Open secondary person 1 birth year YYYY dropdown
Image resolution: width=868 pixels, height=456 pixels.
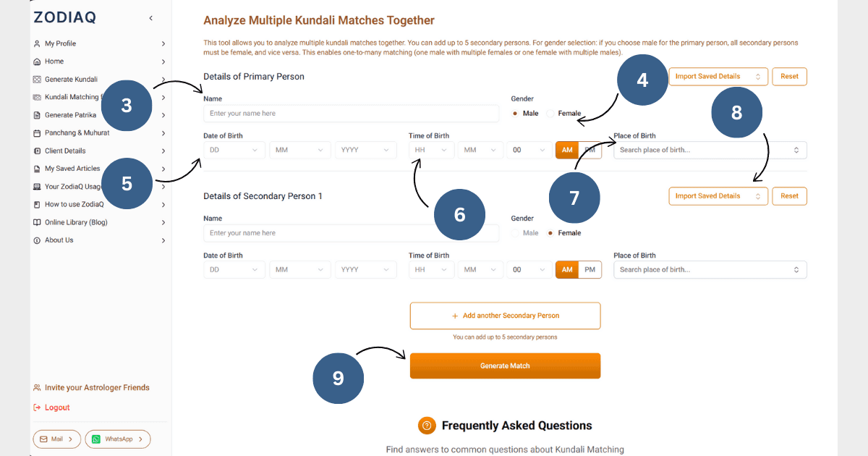[365, 270]
